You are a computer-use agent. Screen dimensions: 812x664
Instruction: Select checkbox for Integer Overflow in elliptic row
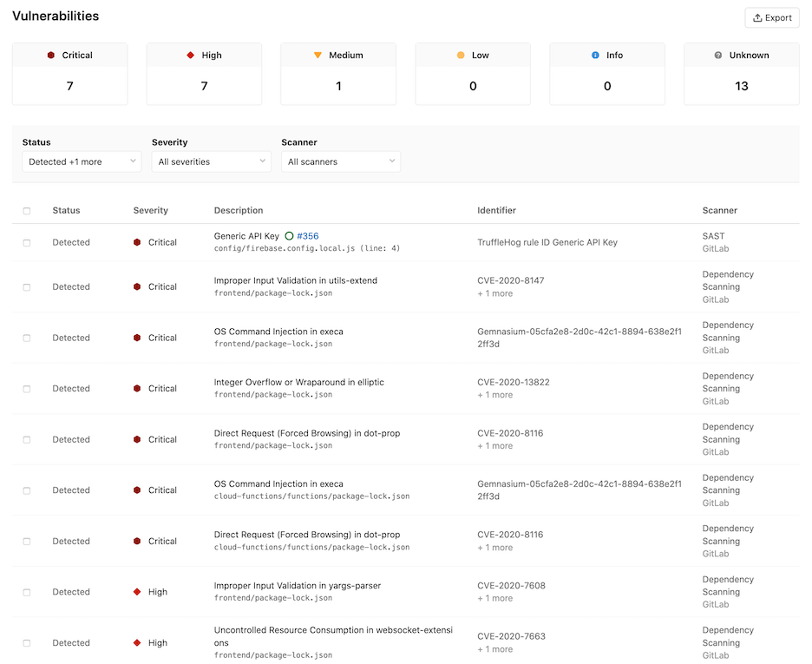click(27, 389)
